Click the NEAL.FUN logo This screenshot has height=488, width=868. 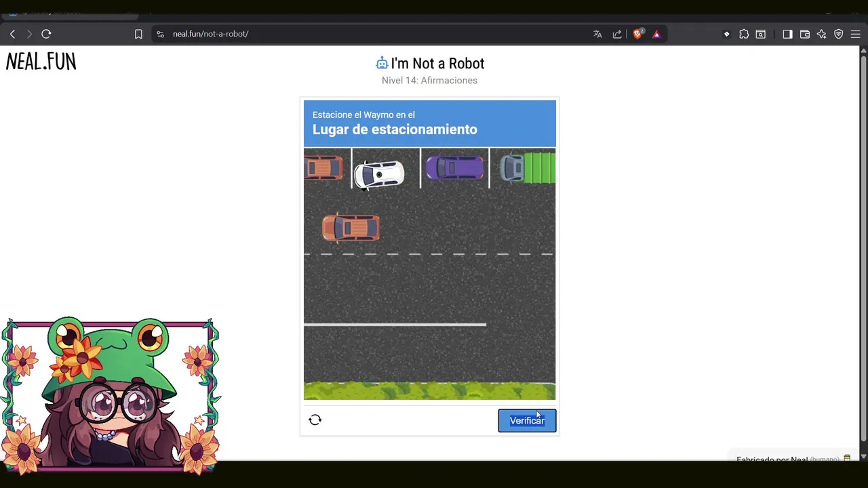tap(41, 62)
